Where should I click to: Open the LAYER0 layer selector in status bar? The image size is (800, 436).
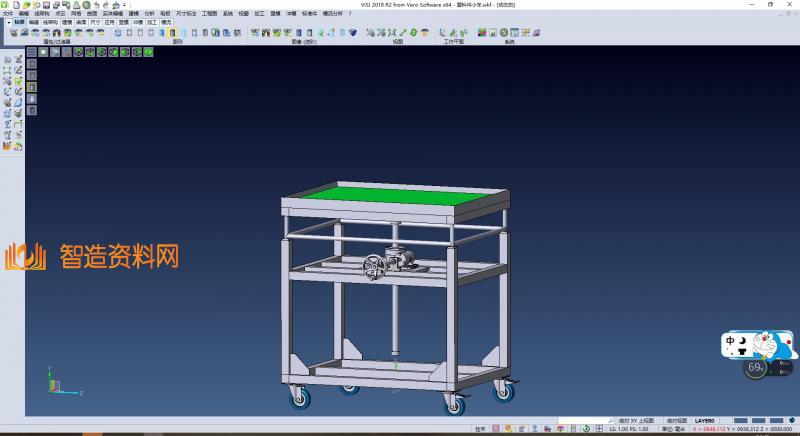[x=705, y=420]
